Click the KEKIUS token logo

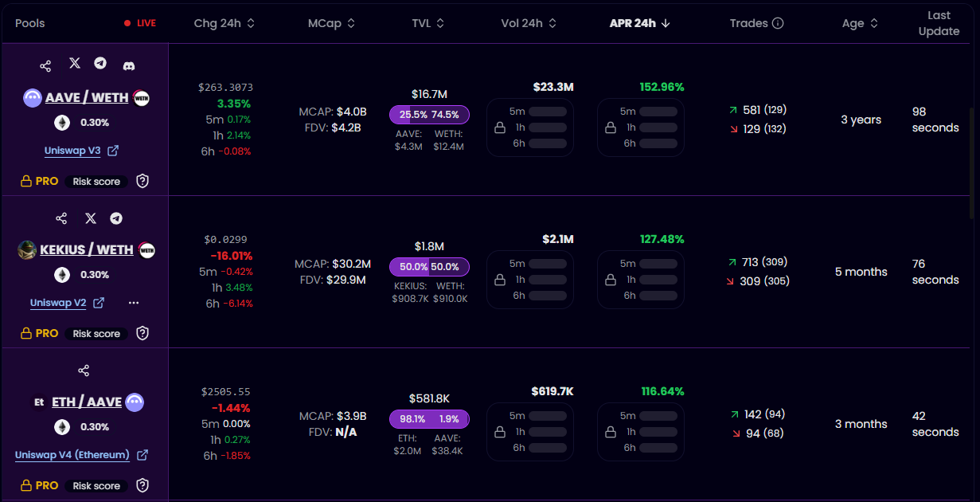[x=27, y=249]
